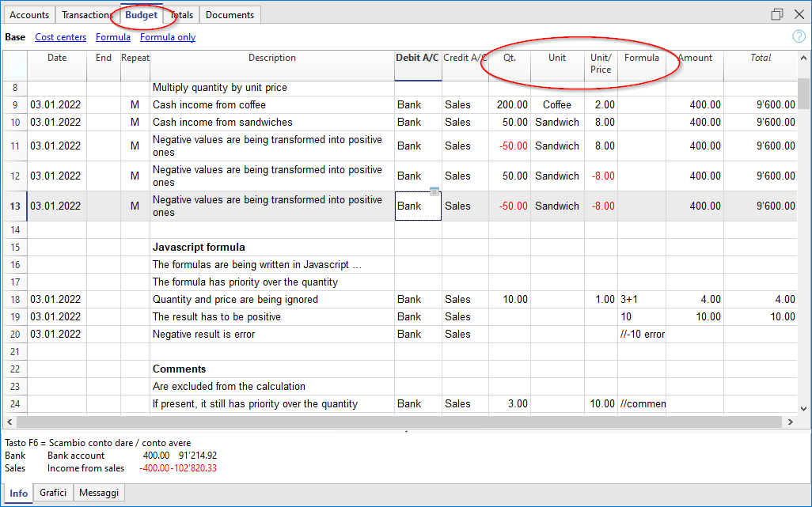The width and height of the screenshot is (812, 507).
Task: Switch to the Grafici tab
Action: 52,492
